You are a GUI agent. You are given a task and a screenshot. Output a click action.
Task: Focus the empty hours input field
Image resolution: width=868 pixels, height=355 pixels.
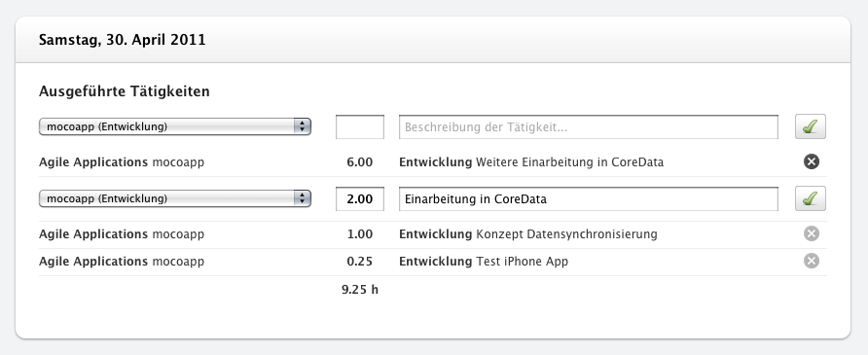[x=360, y=127]
